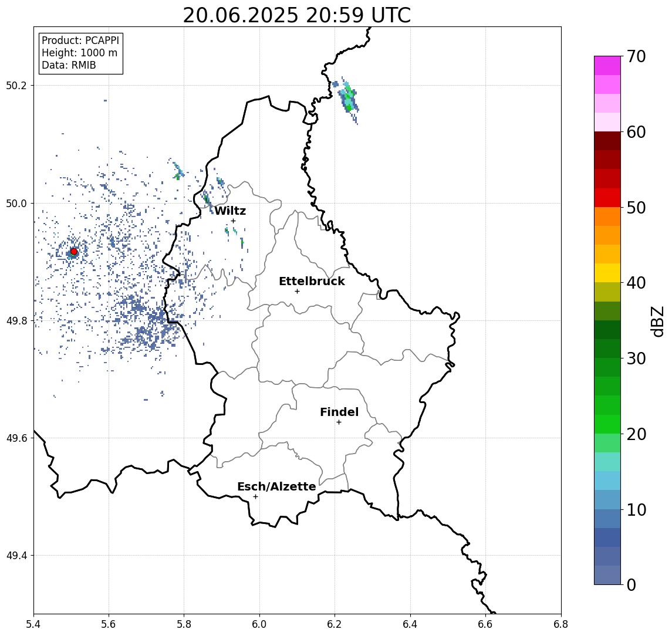The height and width of the screenshot is (636, 672).
Task: Click the latitude tick label 50.2
Action: pyautogui.click(x=16, y=85)
